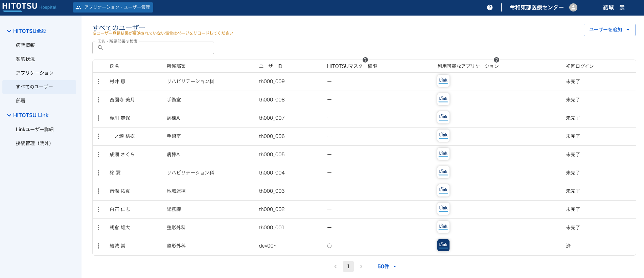The image size is (644, 278).
Task: Click help icon above HITOTSUマスター権限 column
Action: coord(365,60)
